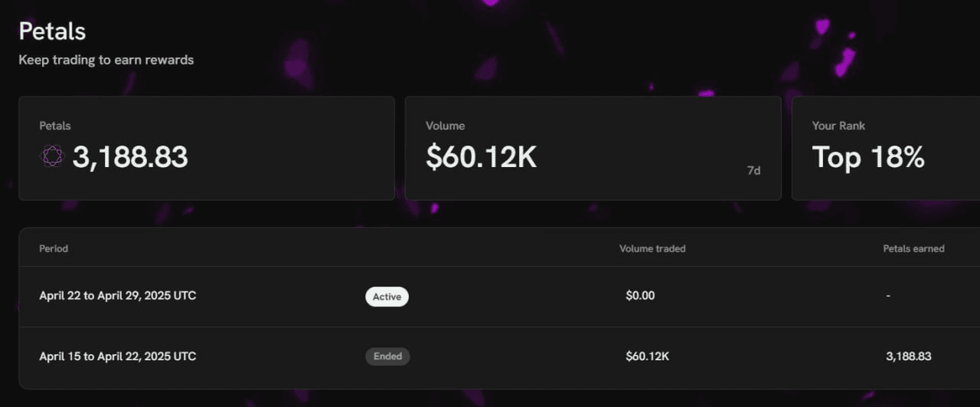
Task: Click the Petals flower icon
Action: (x=52, y=157)
